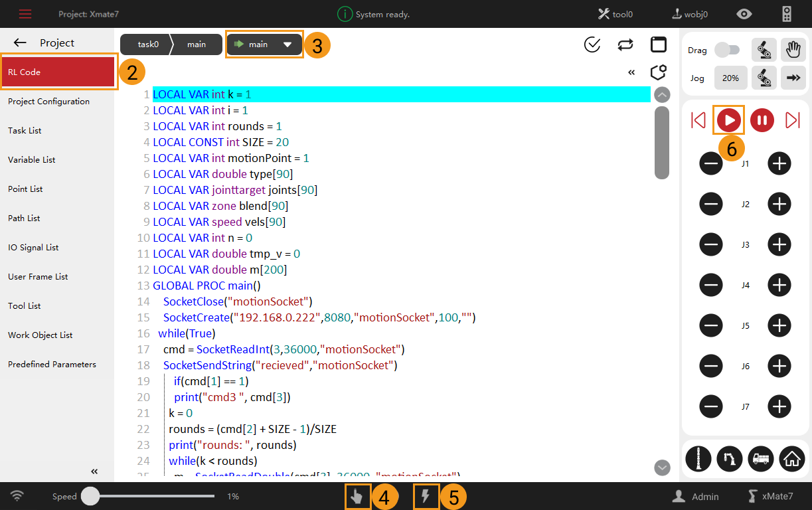Toggle the eye visibility icon
Viewport: 812px width, 510px height.
(x=745, y=14)
